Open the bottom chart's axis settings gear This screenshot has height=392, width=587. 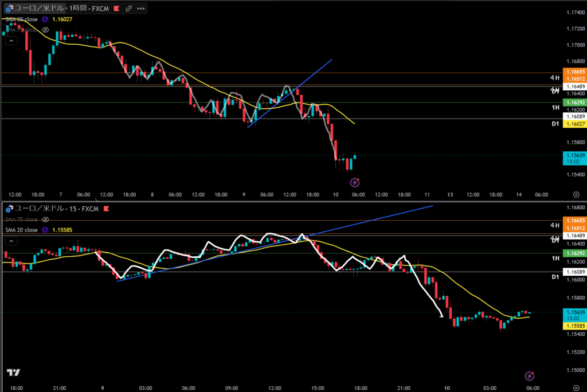point(575,388)
